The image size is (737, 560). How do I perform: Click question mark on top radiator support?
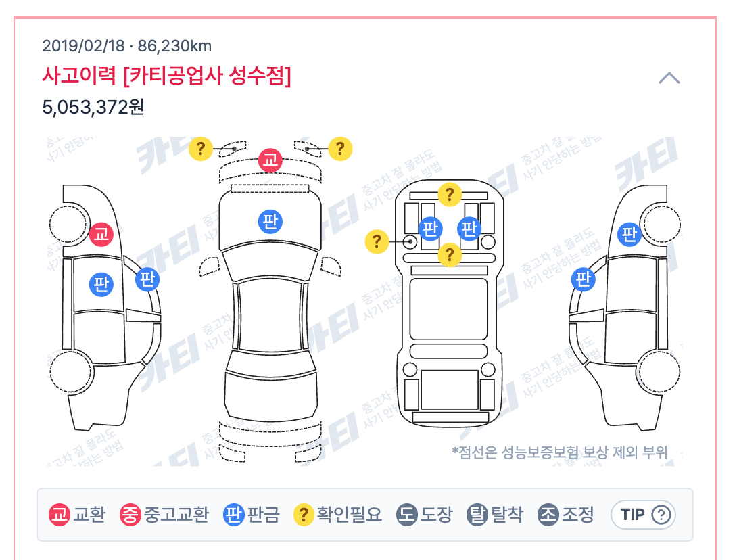pos(450,194)
